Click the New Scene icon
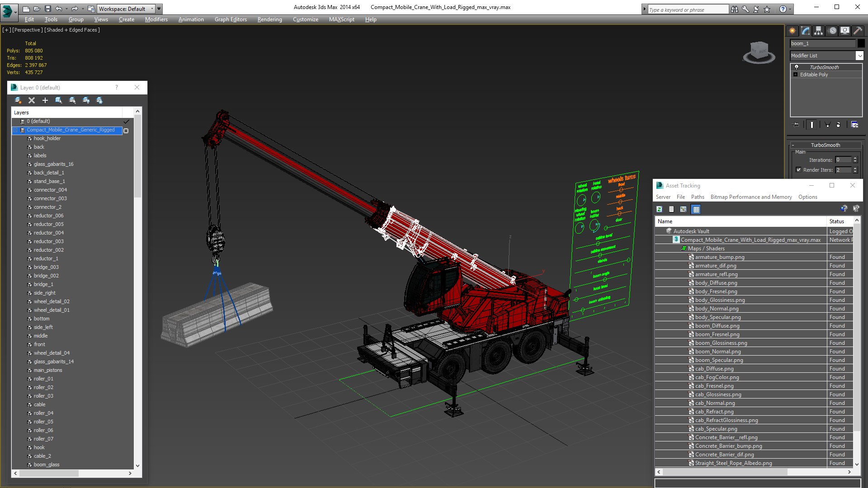The width and height of the screenshot is (868, 488). click(x=26, y=9)
